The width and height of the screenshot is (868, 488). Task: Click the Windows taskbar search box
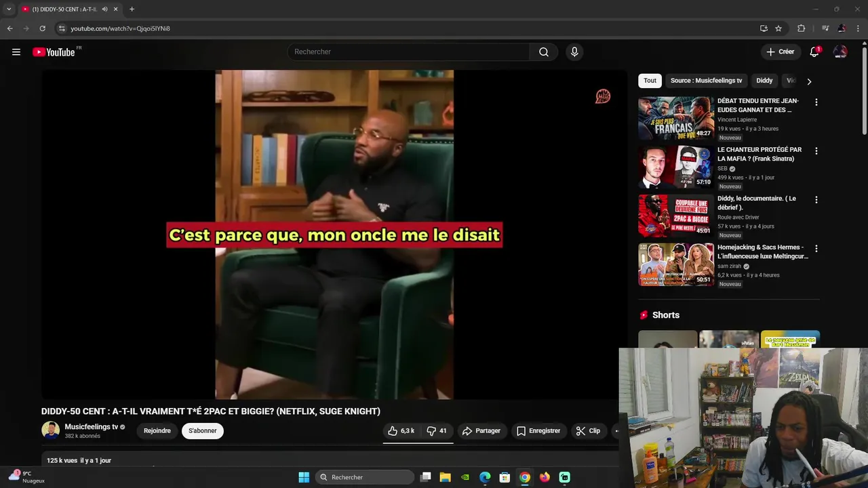point(365,477)
